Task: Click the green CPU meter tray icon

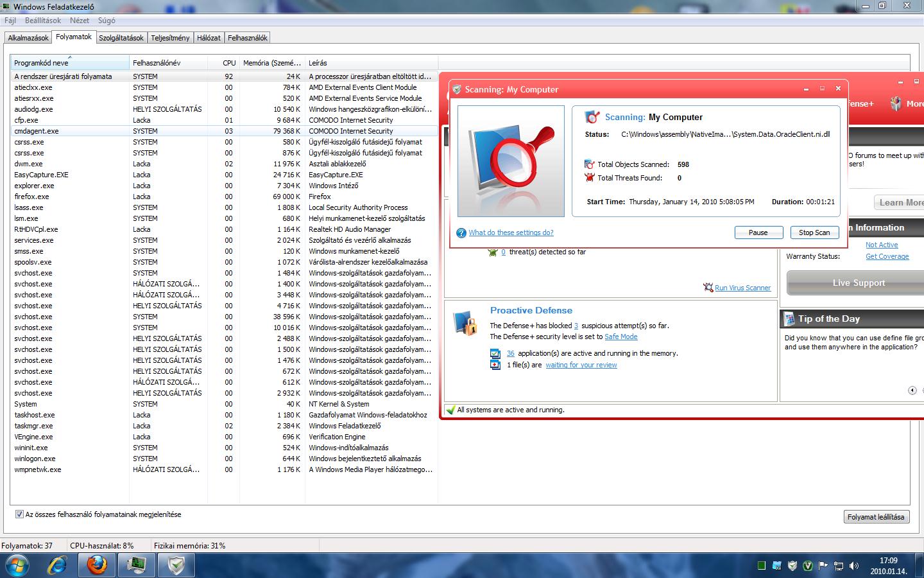Action: [761, 566]
